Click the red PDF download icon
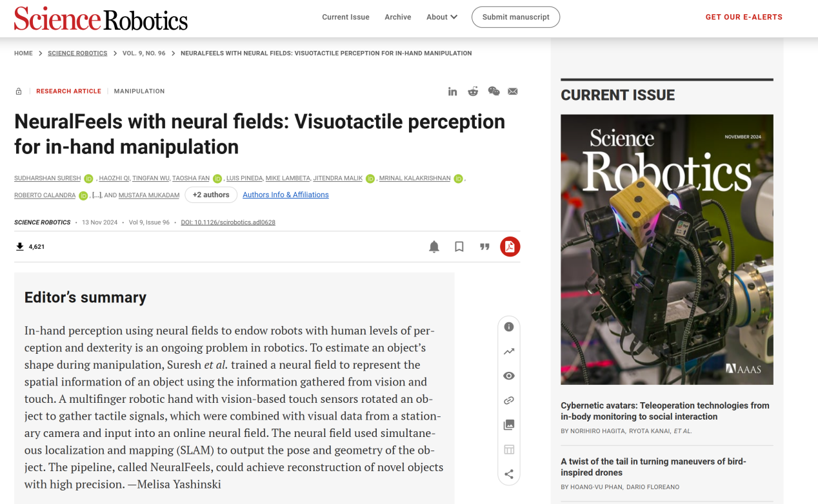818x504 pixels. pyautogui.click(x=510, y=247)
